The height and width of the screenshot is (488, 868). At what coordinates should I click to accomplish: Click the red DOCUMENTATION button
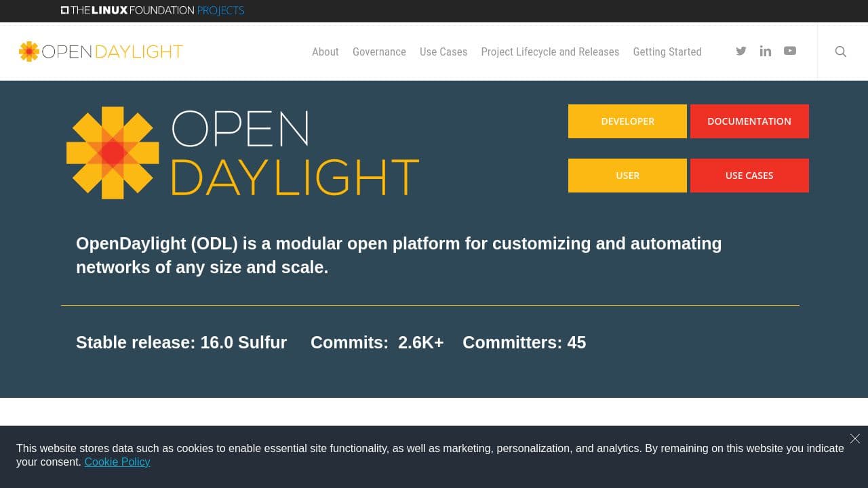pyautogui.click(x=749, y=121)
